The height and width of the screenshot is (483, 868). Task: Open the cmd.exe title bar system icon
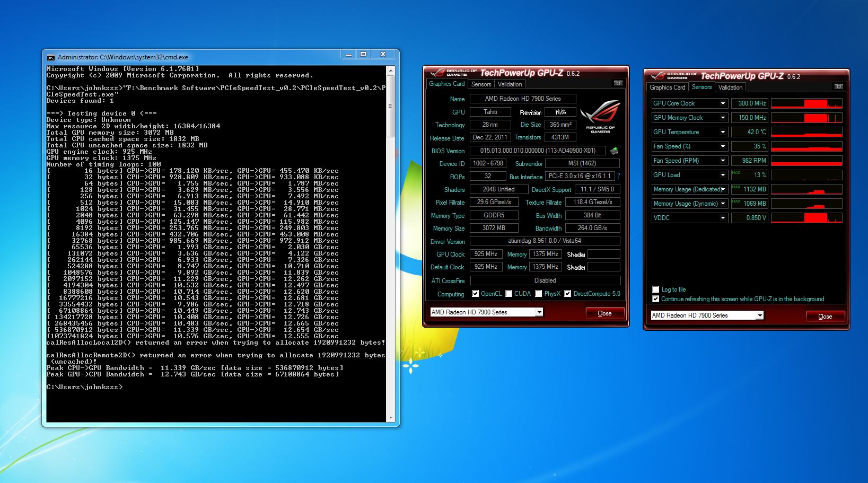coord(51,57)
